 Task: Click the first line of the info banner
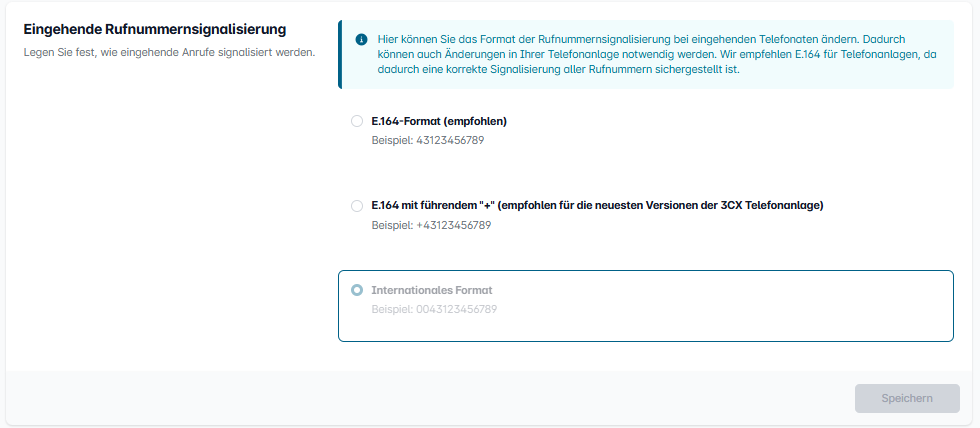click(640, 38)
